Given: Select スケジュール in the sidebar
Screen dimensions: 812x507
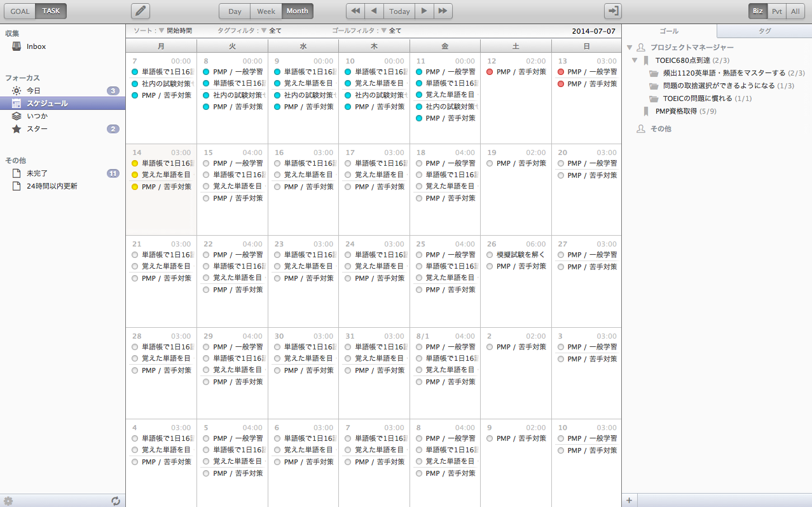Looking at the screenshot, I should [x=62, y=104].
